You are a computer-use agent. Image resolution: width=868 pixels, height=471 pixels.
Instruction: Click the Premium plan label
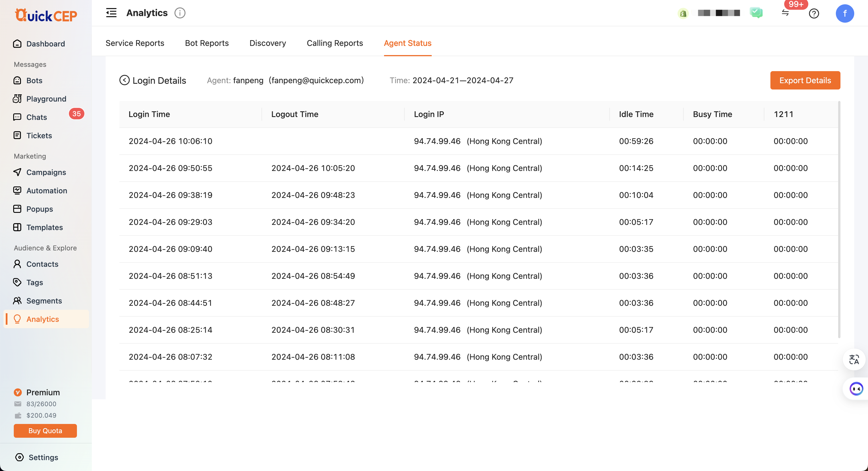43,392
